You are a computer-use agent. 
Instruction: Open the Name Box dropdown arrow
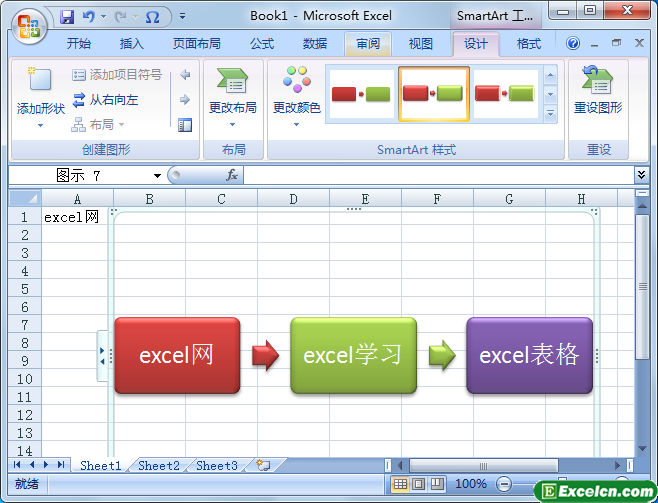point(157,175)
